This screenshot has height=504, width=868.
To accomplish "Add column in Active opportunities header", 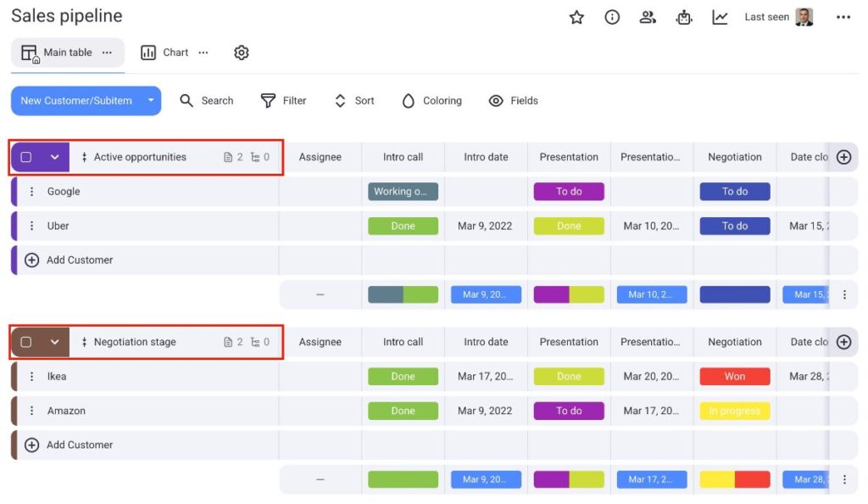I will tap(843, 157).
